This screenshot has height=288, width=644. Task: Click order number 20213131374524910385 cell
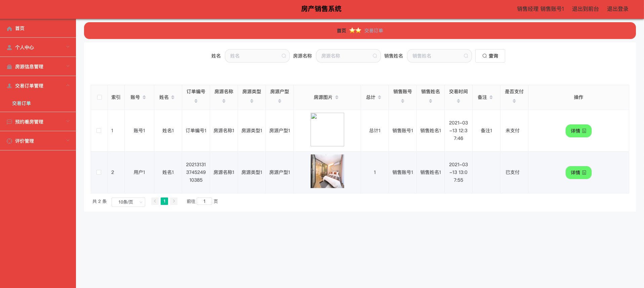click(x=196, y=172)
